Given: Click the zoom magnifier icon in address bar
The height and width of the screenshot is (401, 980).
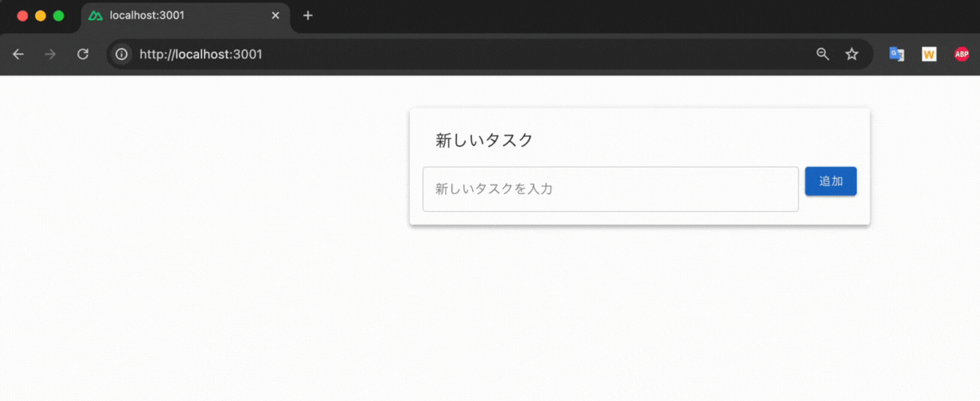Looking at the screenshot, I should [823, 54].
